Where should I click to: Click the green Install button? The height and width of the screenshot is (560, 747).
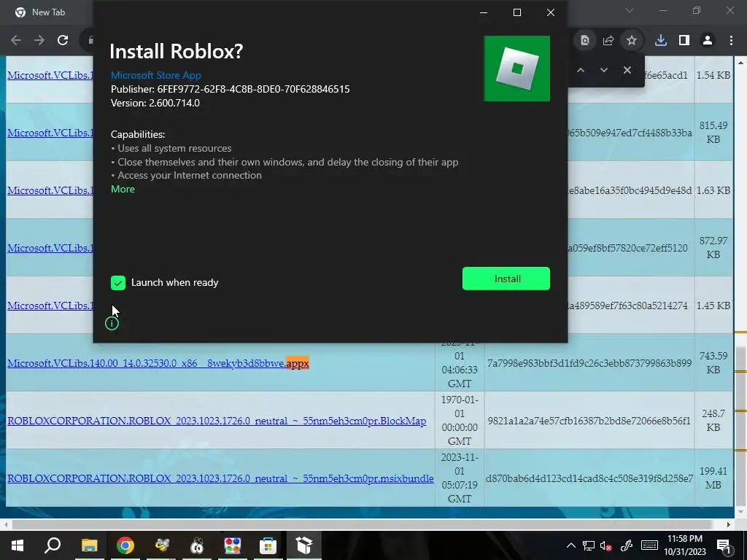(506, 279)
